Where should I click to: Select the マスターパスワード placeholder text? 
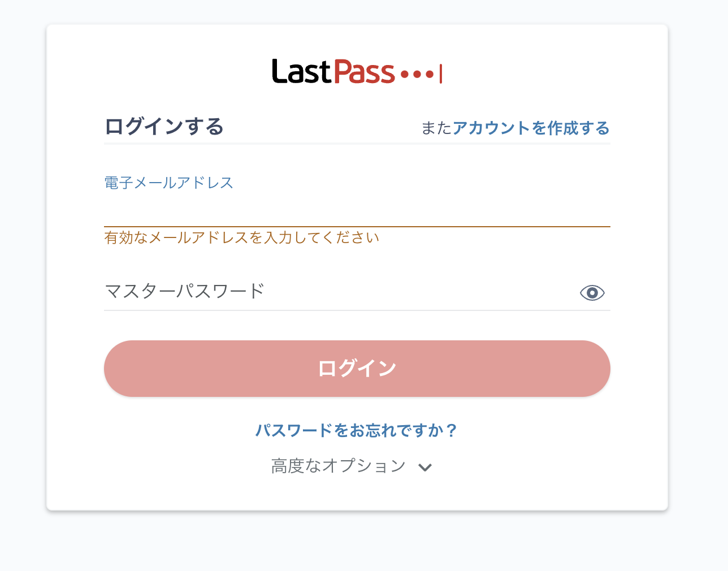pos(185,292)
